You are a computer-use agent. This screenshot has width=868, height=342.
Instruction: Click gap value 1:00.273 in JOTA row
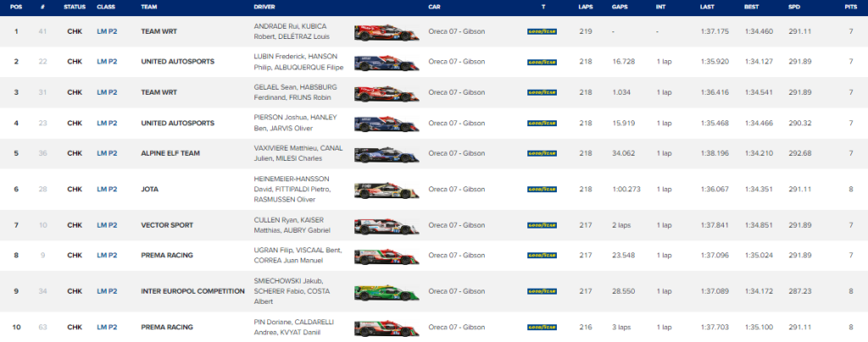pos(626,189)
